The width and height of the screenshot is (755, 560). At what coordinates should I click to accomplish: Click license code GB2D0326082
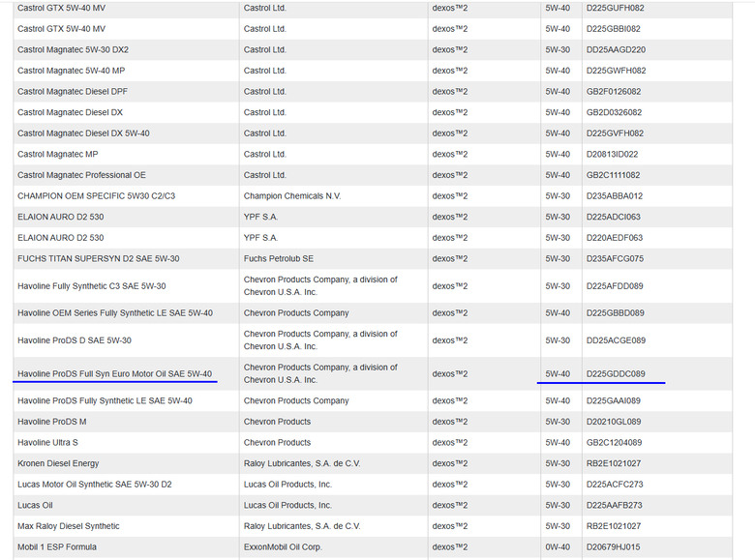(x=614, y=112)
